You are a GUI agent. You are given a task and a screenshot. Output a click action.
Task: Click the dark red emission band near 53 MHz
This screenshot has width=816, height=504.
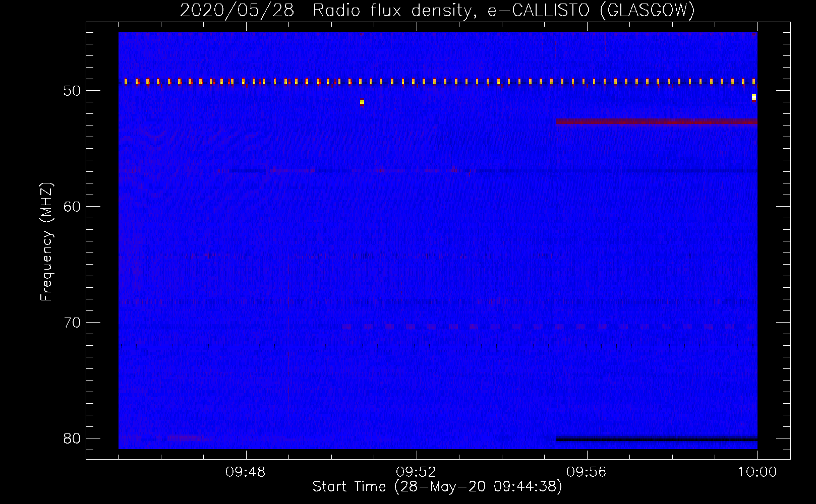click(656, 121)
